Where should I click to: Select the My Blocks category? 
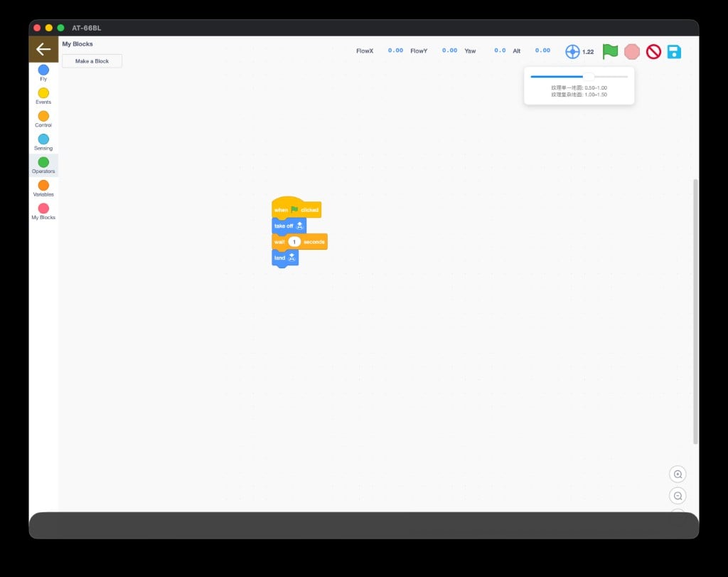[x=43, y=211]
